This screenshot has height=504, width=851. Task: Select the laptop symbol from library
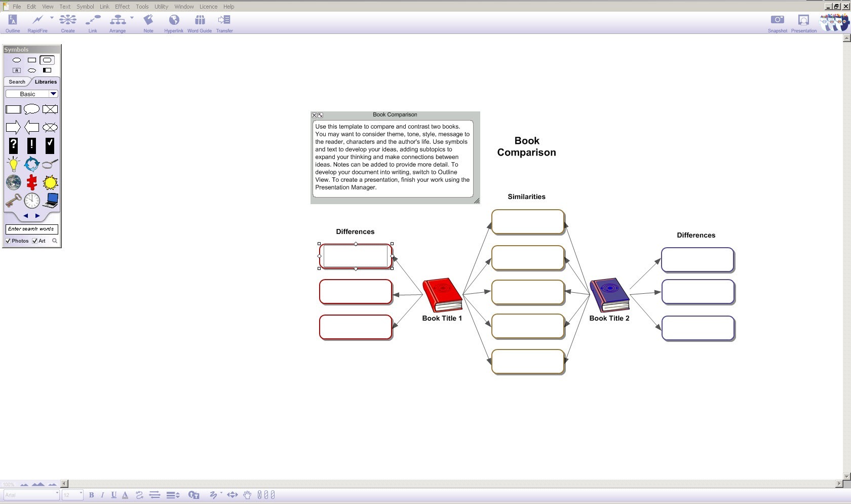point(50,200)
